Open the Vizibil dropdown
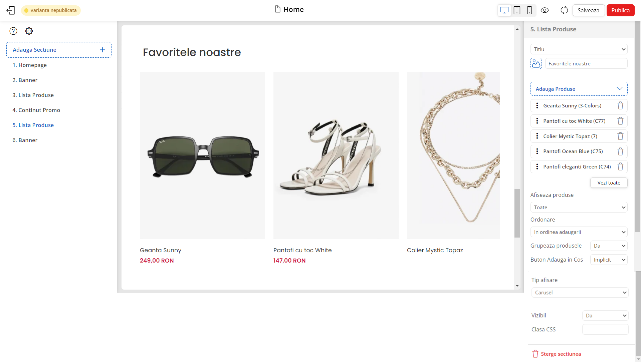Viewport: 641px width, 364px height. click(x=605, y=316)
